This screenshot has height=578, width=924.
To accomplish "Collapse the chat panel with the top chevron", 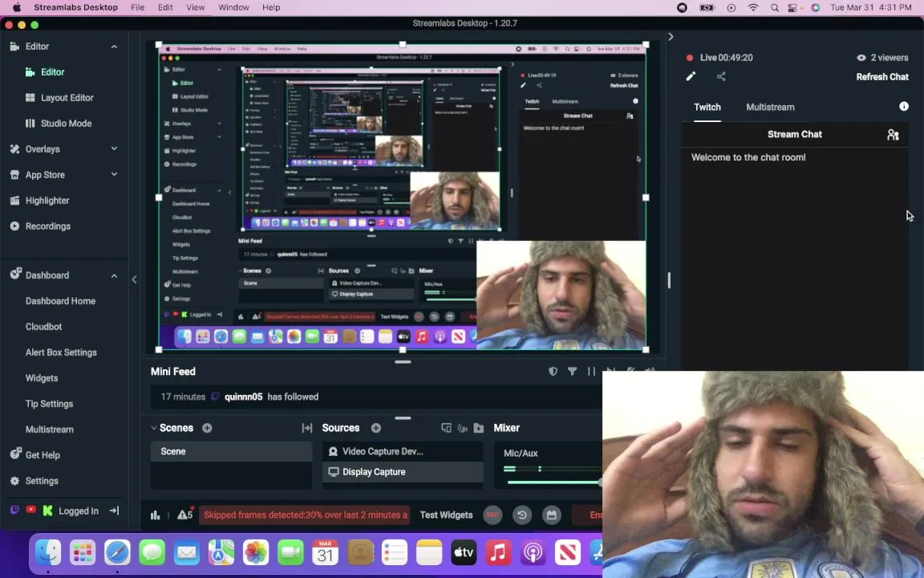I will coord(671,37).
